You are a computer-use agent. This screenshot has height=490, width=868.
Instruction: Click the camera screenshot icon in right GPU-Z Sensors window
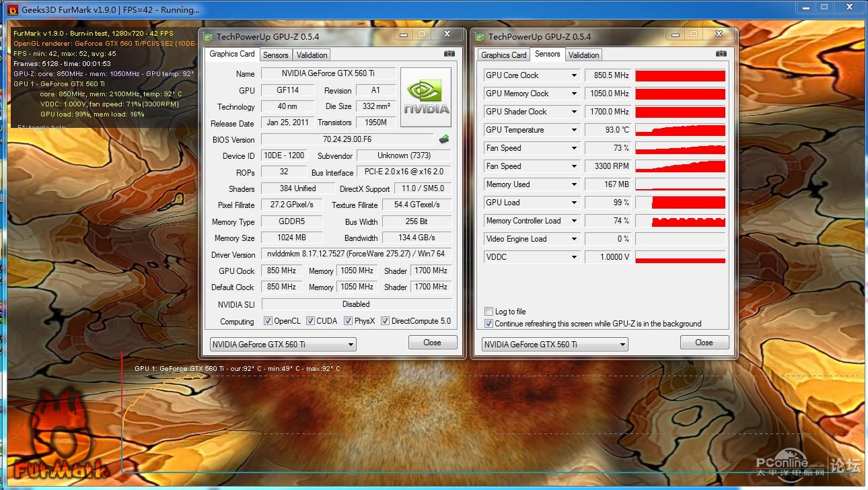721,54
